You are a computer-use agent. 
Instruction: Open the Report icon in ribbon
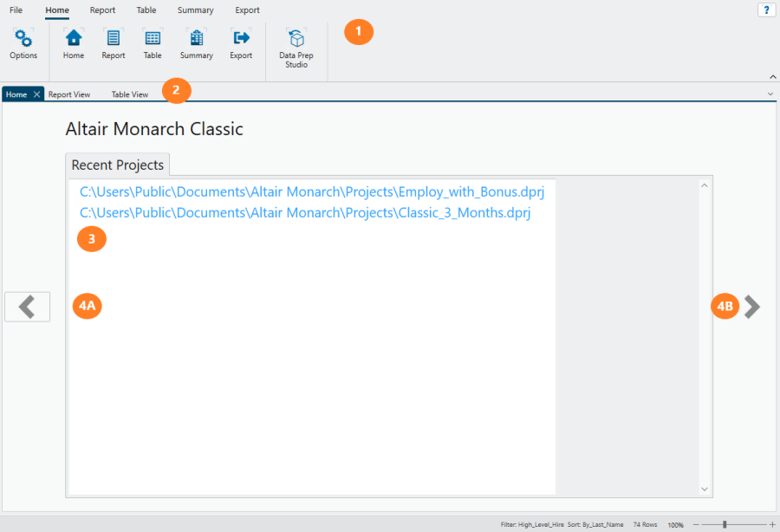tap(114, 38)
